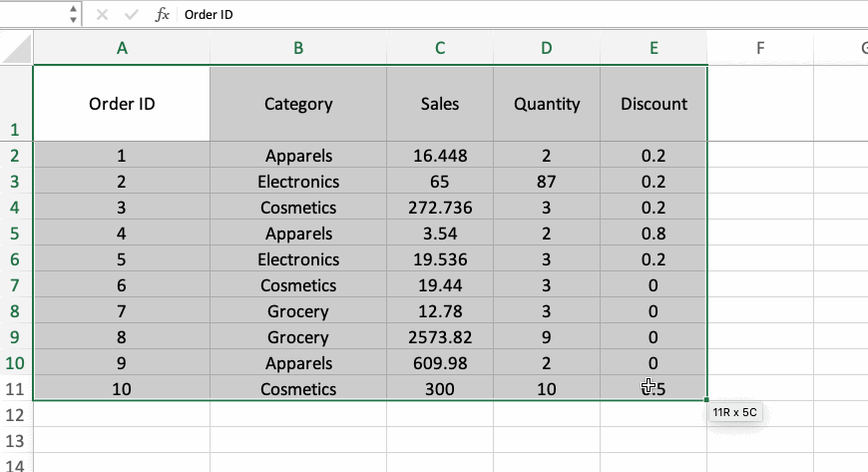Screen dimensions: 868x472
Task: Click the Cancel (X) formula bar icon
Action: 104,15
